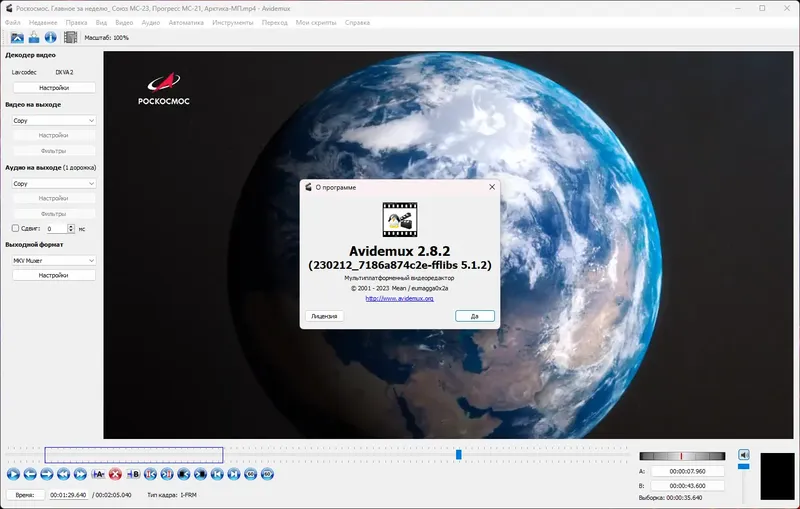This screenshot has height=509, width=800.
Task: Search for previous black frame
Action: [184, 474]
